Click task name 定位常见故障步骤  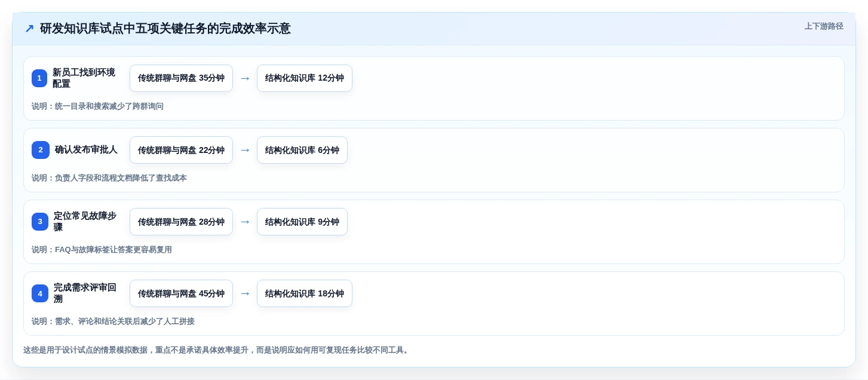(x=85, y=222)
